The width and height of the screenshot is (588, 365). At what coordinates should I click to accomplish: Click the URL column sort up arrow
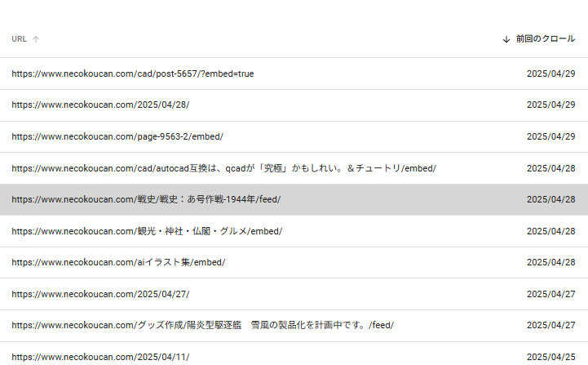coord(36,39)
